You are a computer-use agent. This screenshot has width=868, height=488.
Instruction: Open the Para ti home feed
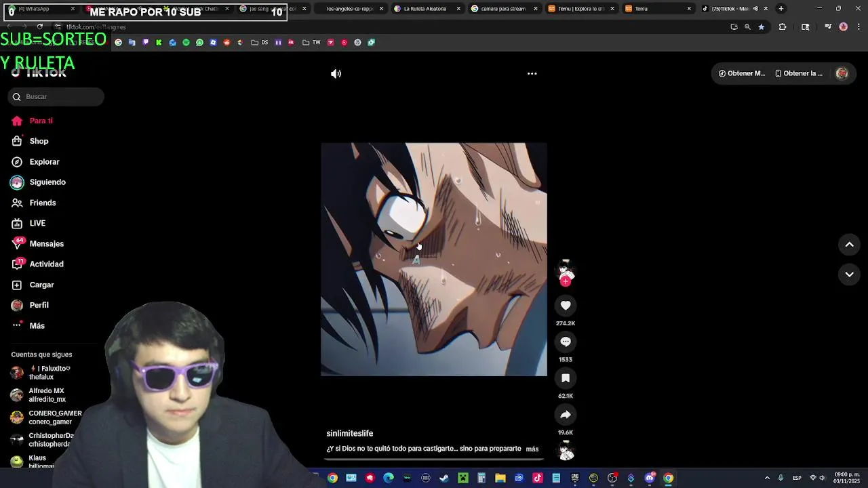[x=32, y=121]
